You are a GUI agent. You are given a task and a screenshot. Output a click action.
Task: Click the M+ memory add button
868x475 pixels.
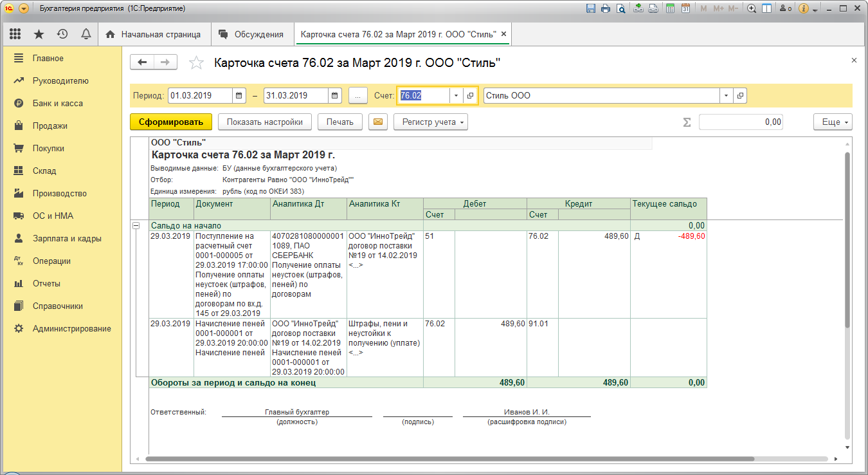(x=718, y=8)
